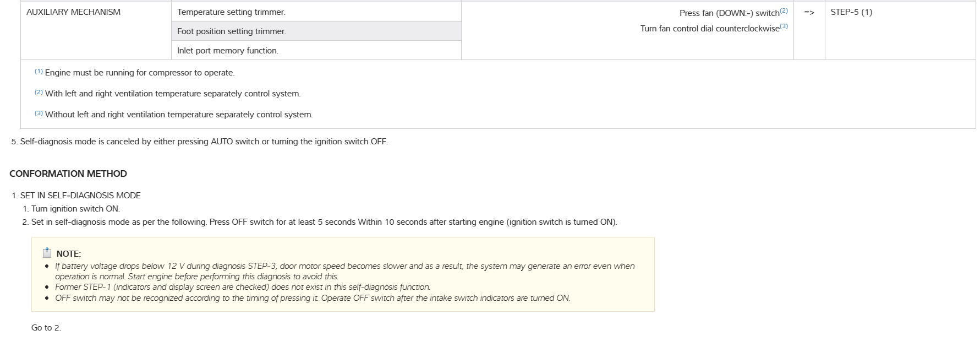This screenshot has width=980, height=341.
Task: Select the Inlet port memory function row
Action: [228, 51]
